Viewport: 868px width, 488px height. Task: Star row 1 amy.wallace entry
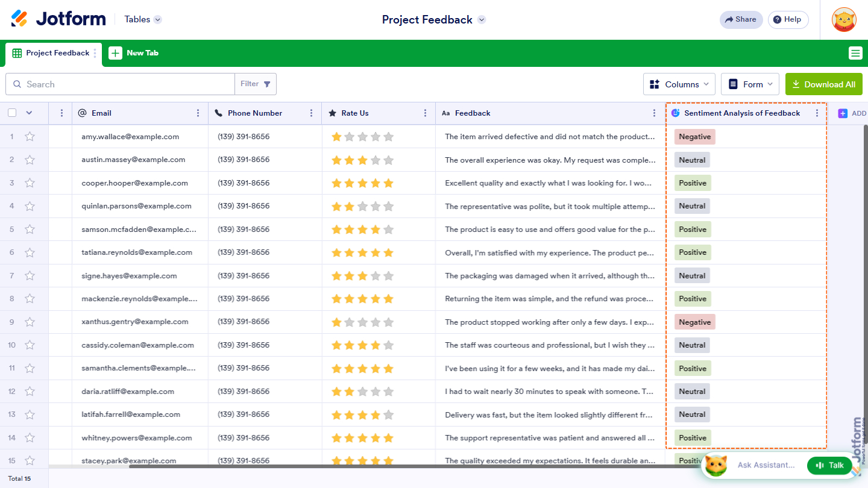[30, 137]
